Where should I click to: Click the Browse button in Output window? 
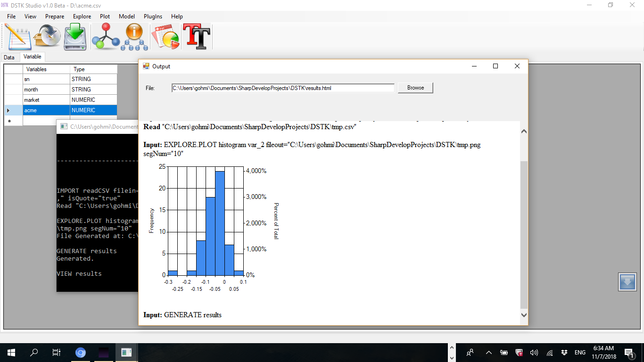415,88
